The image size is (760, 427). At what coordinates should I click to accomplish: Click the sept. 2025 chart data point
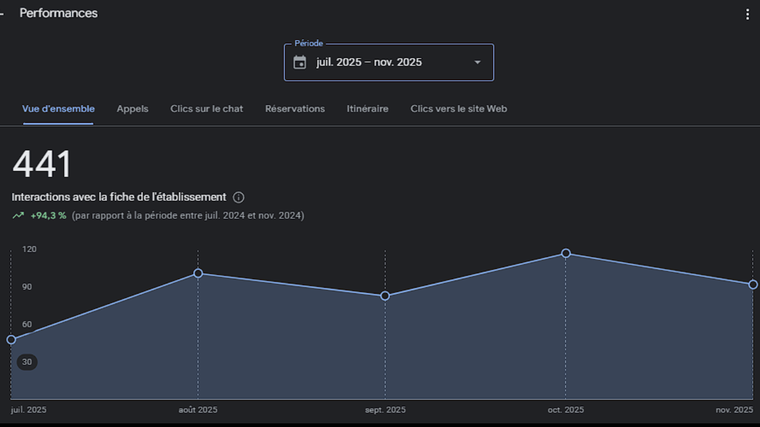coord(385,296)
